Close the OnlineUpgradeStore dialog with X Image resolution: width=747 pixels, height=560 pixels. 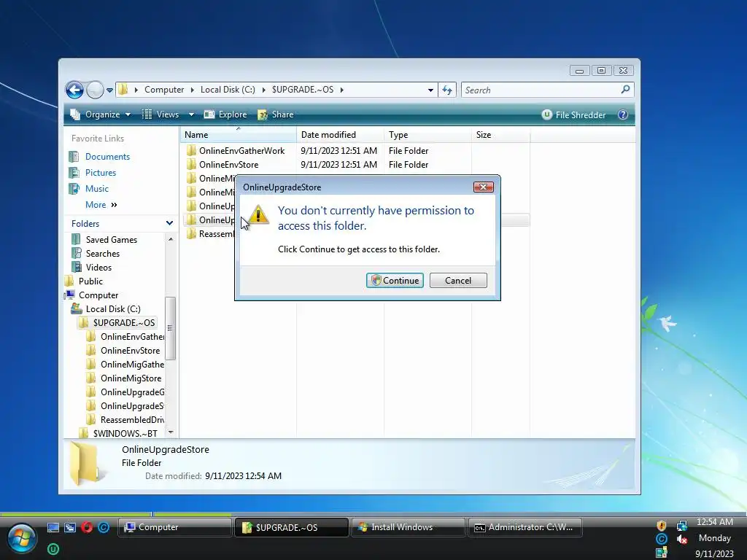[483, 187]
